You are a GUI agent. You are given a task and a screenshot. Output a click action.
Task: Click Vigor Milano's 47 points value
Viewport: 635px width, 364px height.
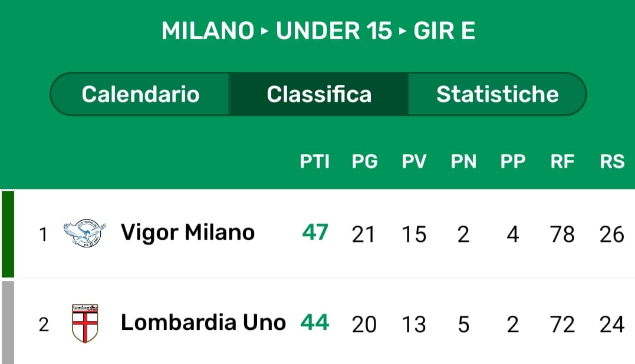point(315,233)
